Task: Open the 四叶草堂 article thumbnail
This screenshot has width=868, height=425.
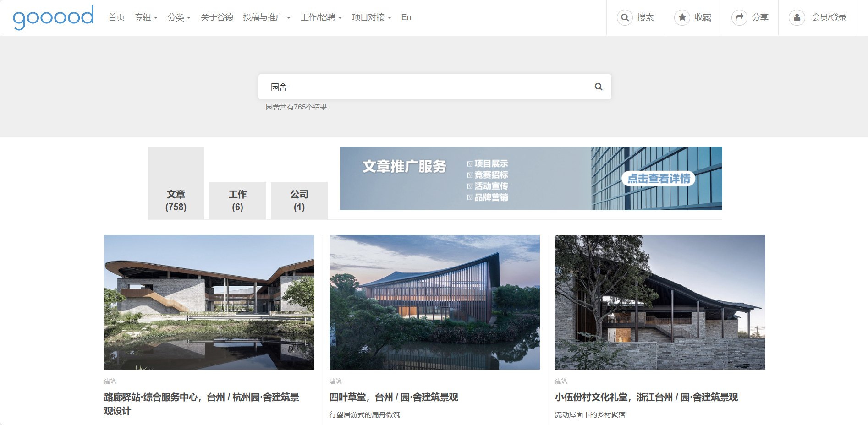Action: tap(434, 302)
